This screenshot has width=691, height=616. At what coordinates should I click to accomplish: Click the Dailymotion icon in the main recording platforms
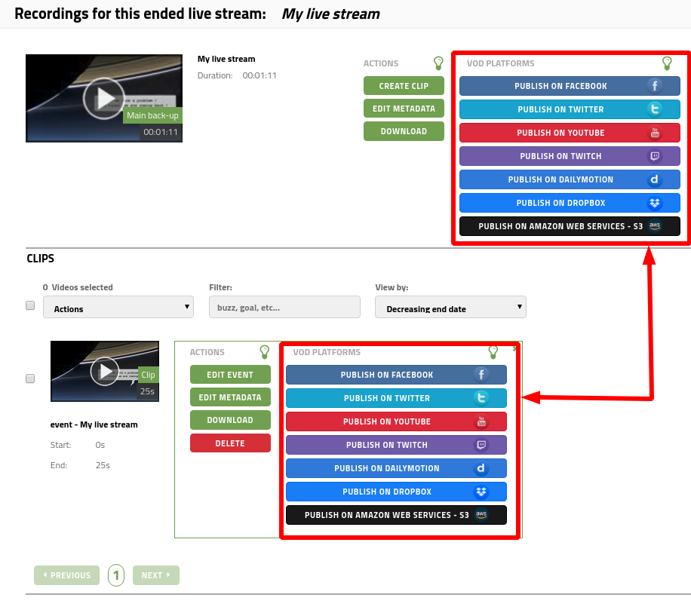click(655, 179)
